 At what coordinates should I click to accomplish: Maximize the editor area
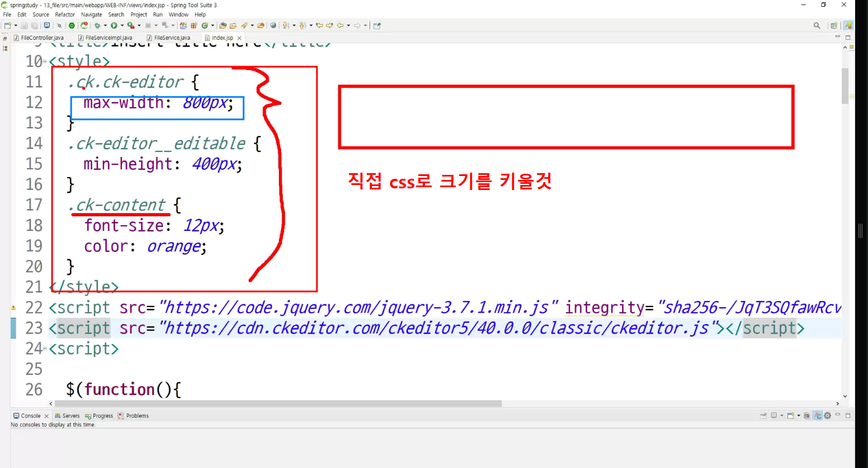pyautogui.click(x=848, y=37)
